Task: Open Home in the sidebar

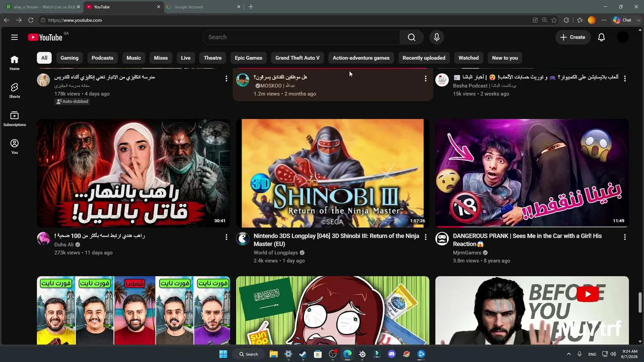Action: [x=15, y=62]
